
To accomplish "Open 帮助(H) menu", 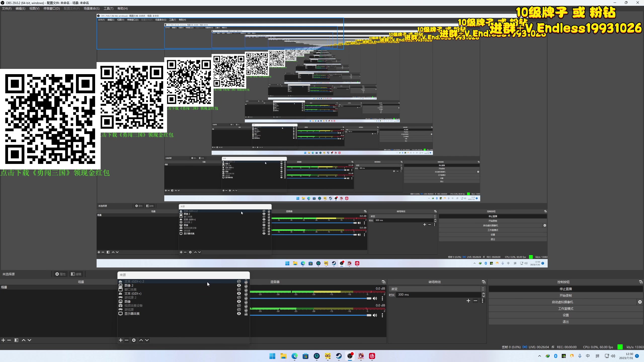I will click(x=123, y=9).
